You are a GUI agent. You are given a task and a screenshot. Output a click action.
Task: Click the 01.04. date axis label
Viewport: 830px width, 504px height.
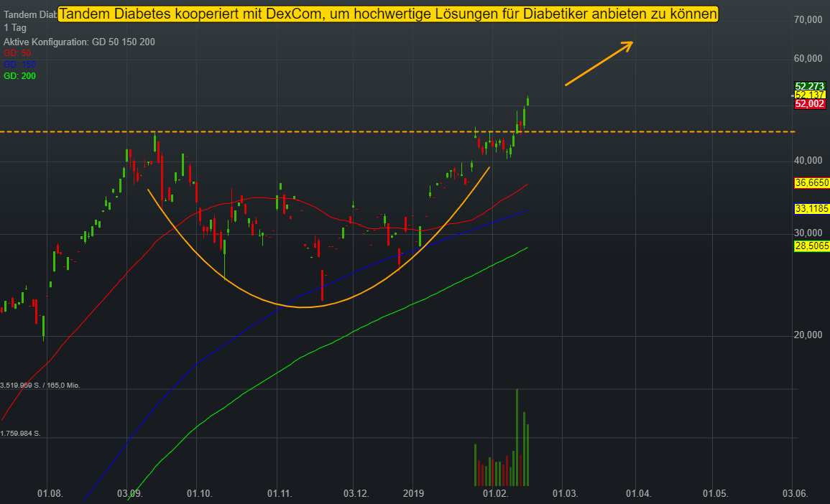638,494
